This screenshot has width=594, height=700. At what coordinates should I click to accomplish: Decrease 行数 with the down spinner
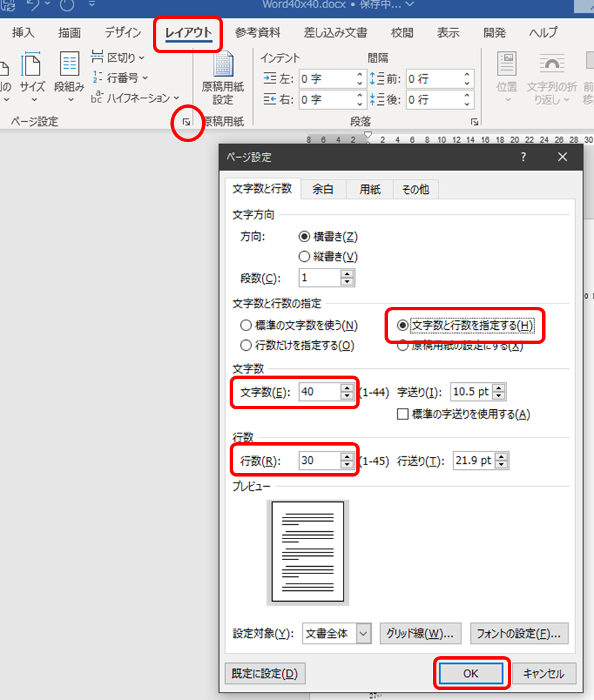pyautogui.click(x=347, y=464)
